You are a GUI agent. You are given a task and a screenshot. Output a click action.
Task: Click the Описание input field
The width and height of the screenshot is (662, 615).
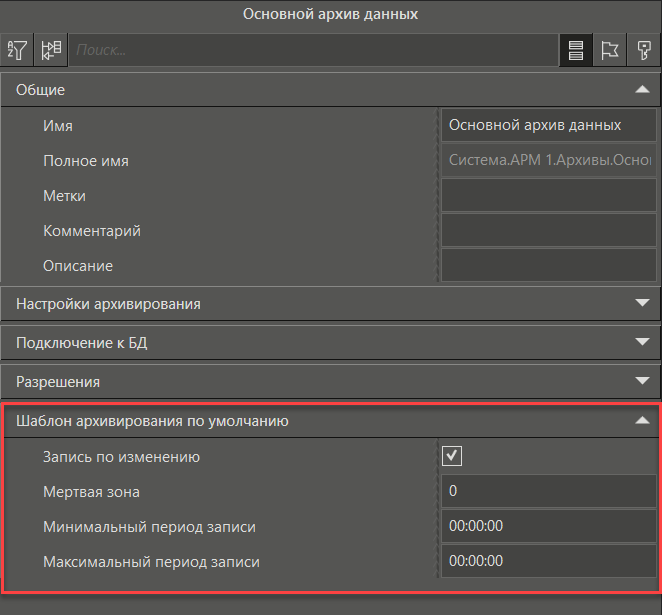tap(548, 266)
